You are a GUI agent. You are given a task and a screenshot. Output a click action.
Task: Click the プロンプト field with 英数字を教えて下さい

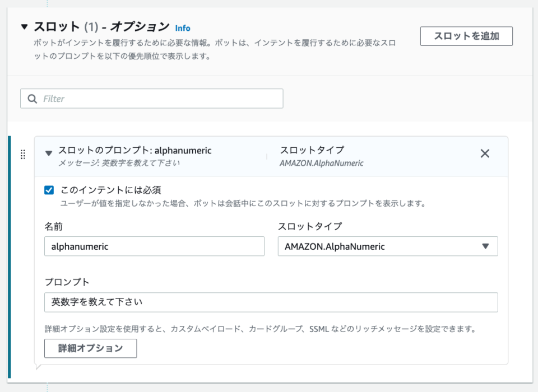point(271,302)
